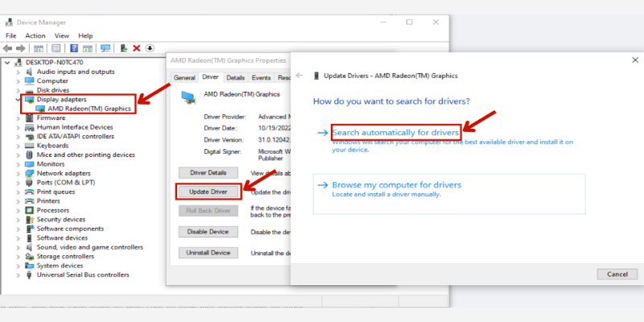Expand the Network adapters category

coord(19,173)
